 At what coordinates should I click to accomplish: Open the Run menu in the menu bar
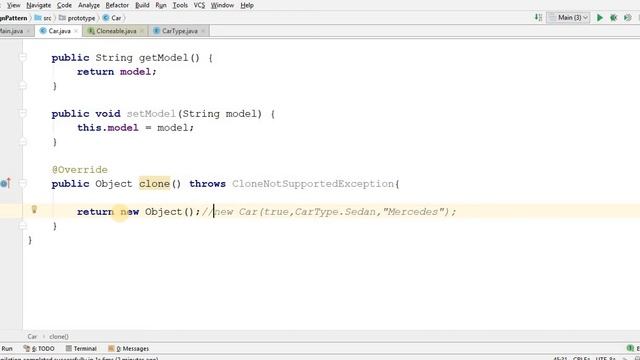(161, 5)
